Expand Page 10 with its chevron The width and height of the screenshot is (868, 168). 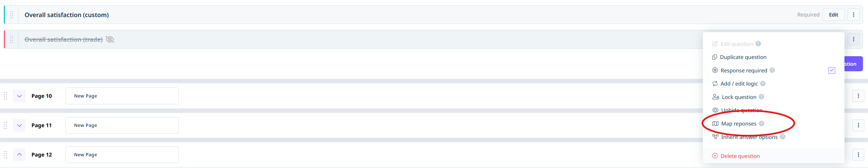(x=19, y=96)
